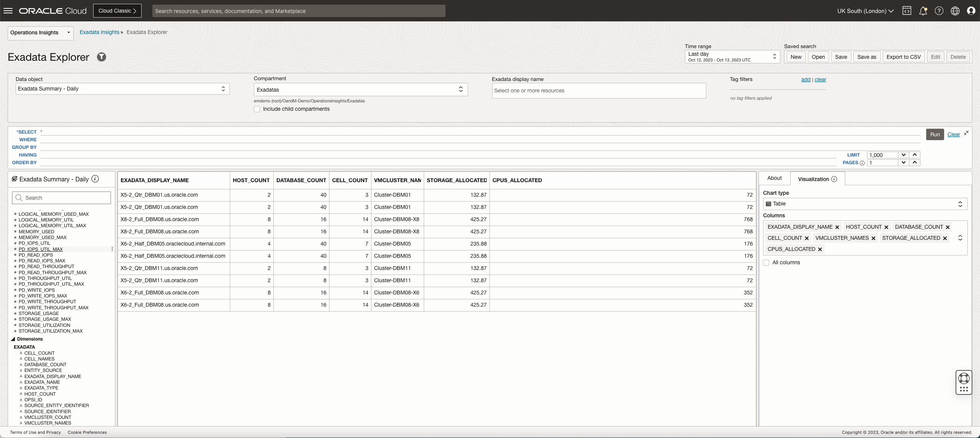
Task: Enable Include child compartments checkbox
Action: point(257,109)
